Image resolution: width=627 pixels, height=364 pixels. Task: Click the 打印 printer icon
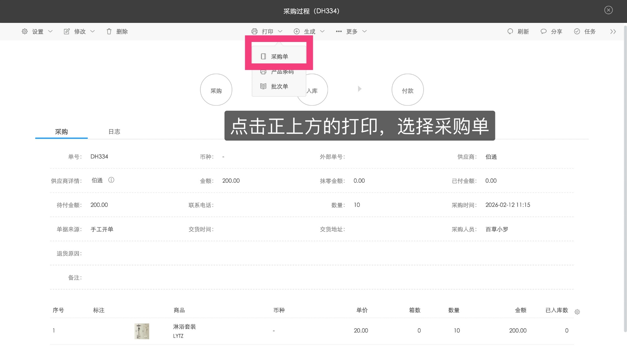point(255,31)
